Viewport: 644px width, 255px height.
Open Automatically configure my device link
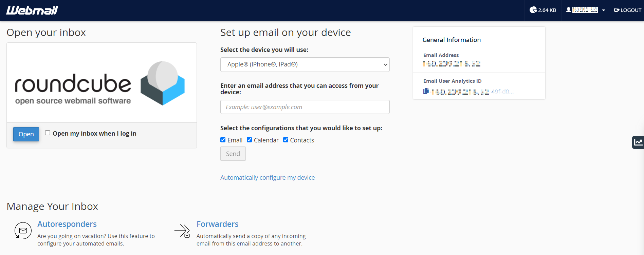268,177
